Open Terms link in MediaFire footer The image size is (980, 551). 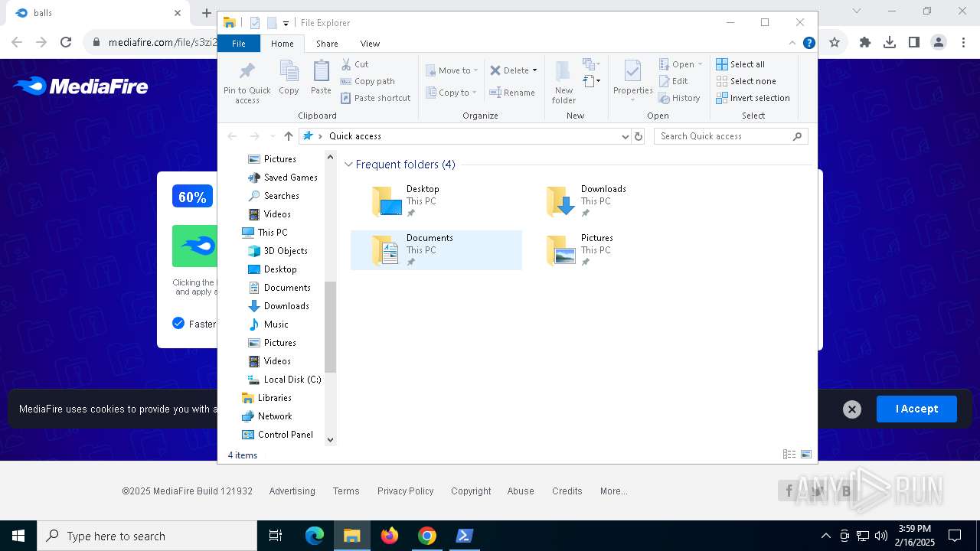click(x=346, y=491)
